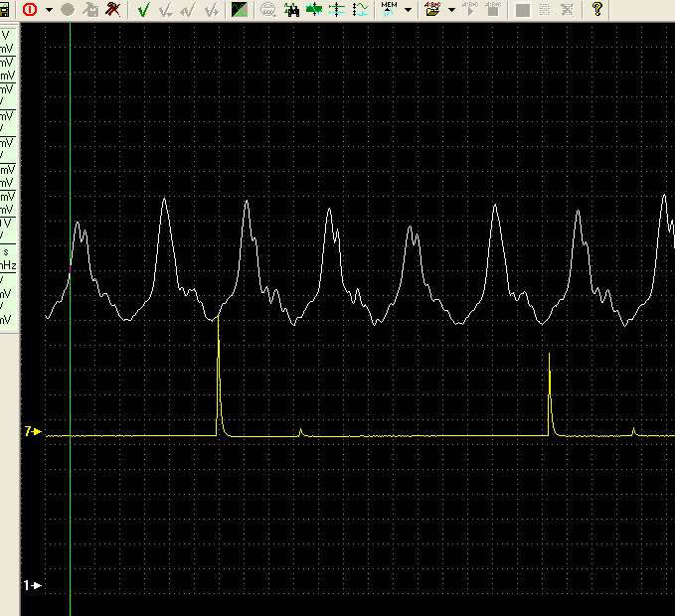Click the binoculars waveform search icon
The width and height of the screenshot is (675, 616).
coord(291,10)
